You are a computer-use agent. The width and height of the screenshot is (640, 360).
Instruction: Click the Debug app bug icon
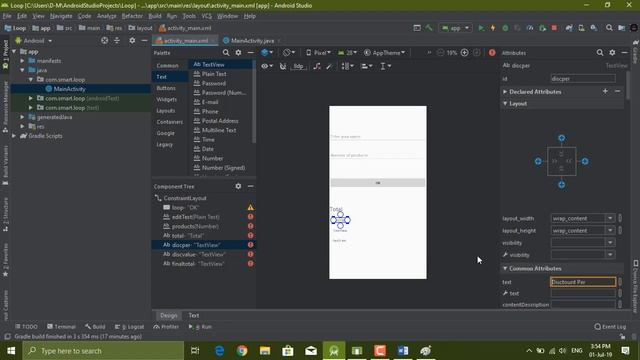click(x=505, y=28)
